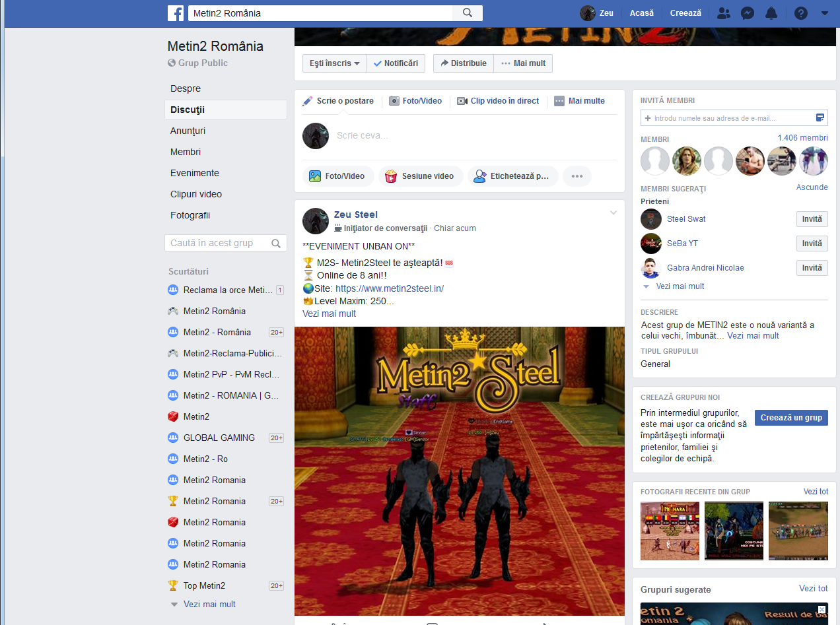Invite SeBa YT to the group
Image resolution: width=840 pixels, height=625 pixels.
812,244
